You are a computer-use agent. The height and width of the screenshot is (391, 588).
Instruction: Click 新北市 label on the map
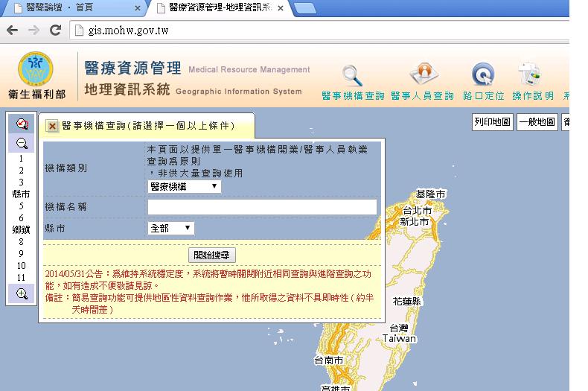pos(415,222)
